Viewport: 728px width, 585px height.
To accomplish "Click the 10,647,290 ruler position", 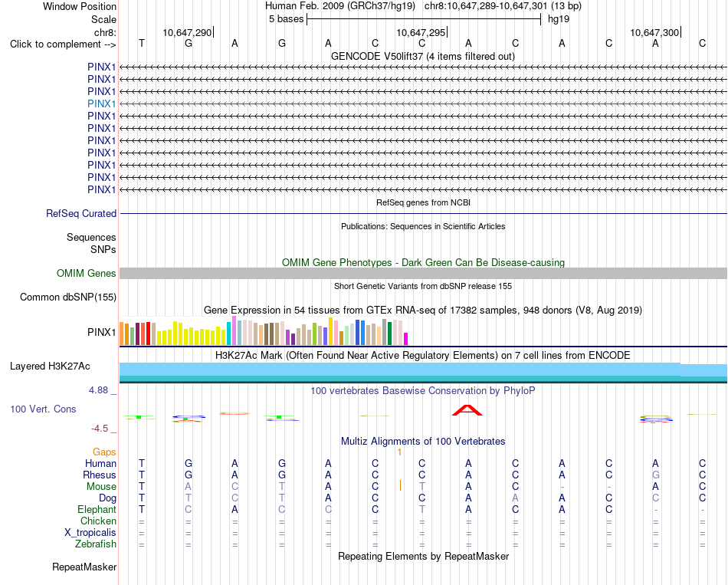I will pos(187,32).
